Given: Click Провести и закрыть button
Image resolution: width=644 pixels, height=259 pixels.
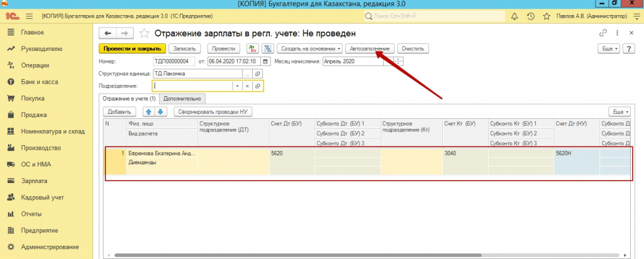Looking at the screenshot, I should coord(132,48).
